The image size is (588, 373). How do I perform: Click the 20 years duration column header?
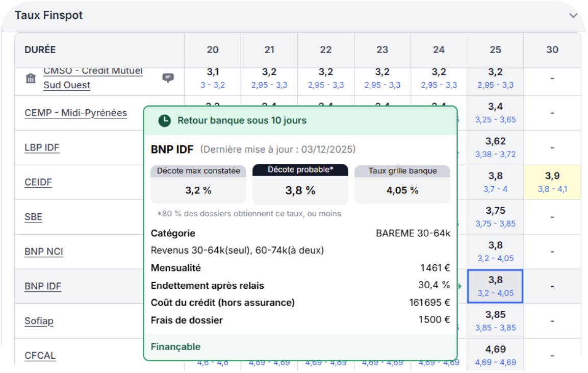click(213, 50)
